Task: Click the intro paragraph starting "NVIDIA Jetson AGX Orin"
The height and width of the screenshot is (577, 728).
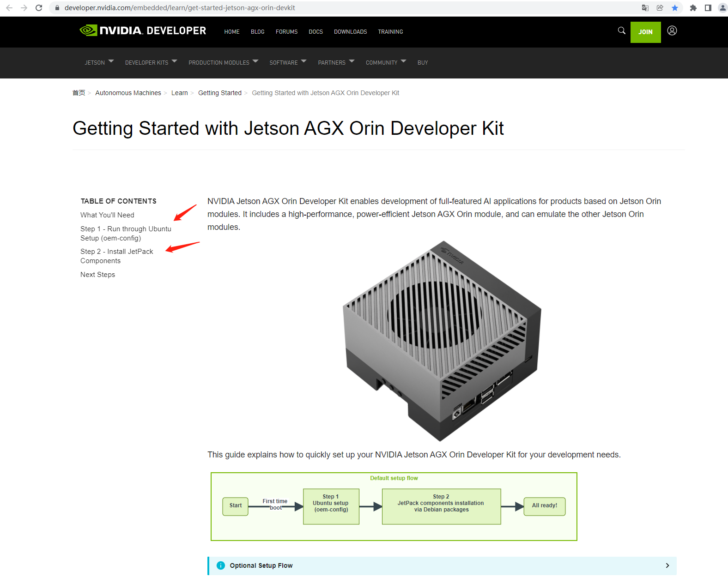Action: [x=434, y=214]
